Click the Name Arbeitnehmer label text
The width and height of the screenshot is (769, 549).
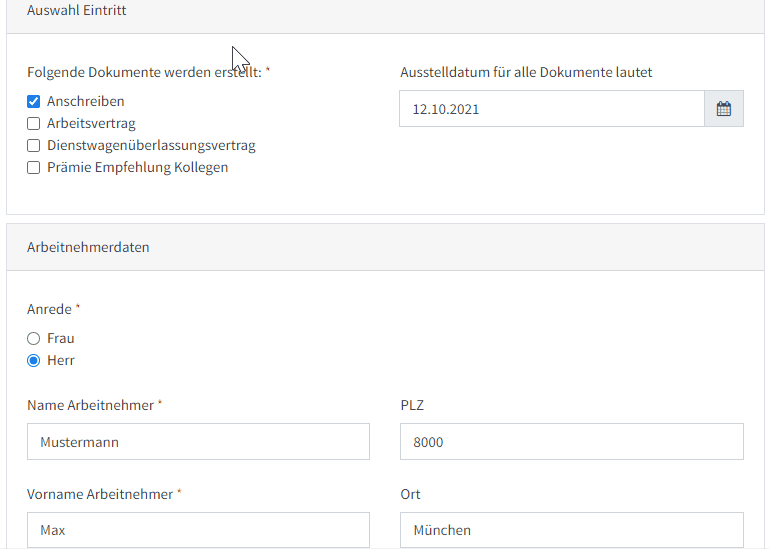pos(90,405)
